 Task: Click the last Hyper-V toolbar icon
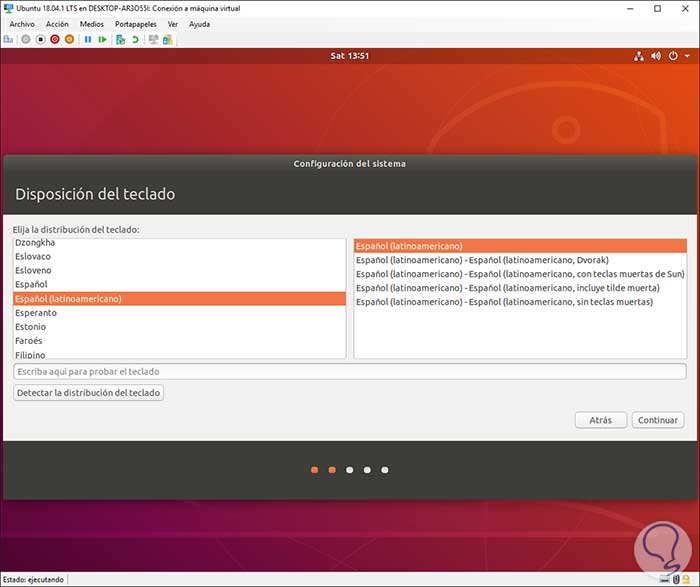(x=167, y=40)
